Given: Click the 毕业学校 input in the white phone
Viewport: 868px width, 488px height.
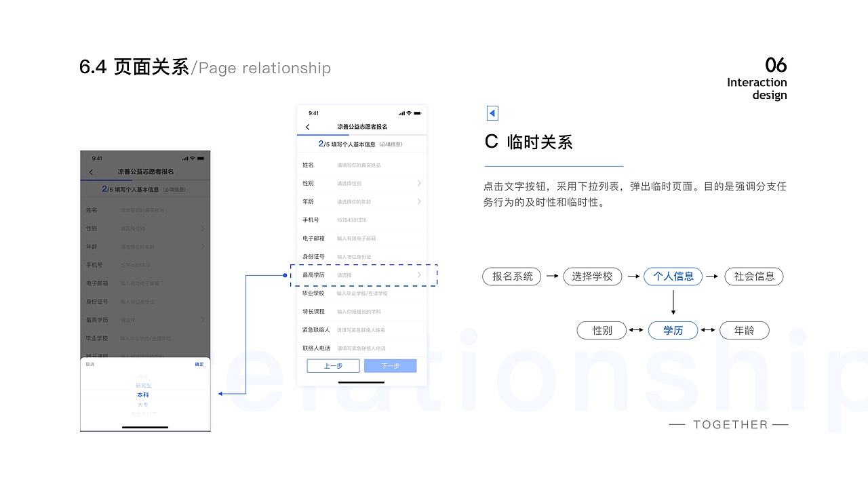Looking at the screenshot, I should tap(361, 293).
